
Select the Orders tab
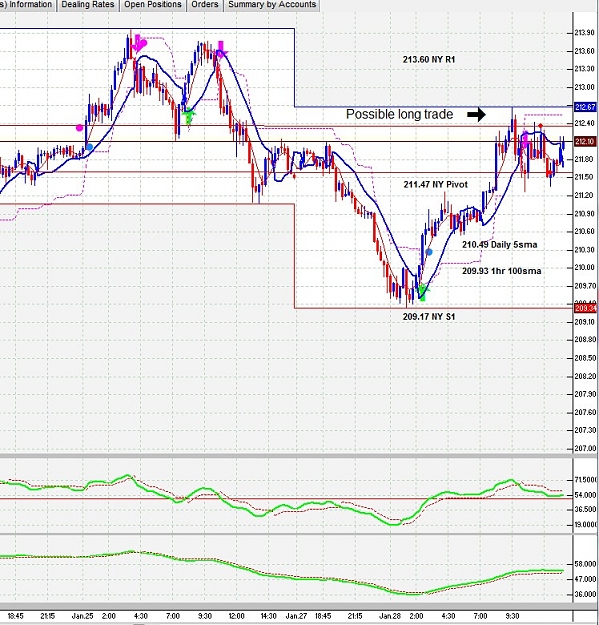[x=205, y=5]
